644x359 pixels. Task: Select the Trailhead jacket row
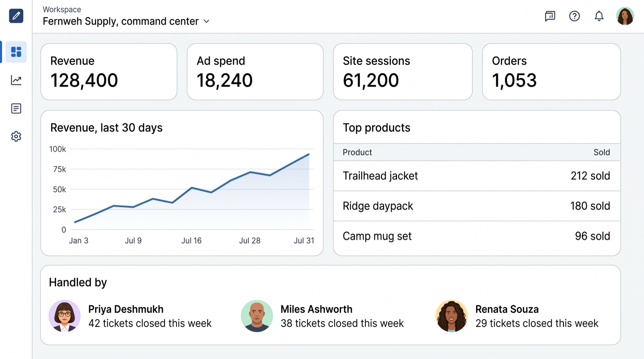coord(477,176)
